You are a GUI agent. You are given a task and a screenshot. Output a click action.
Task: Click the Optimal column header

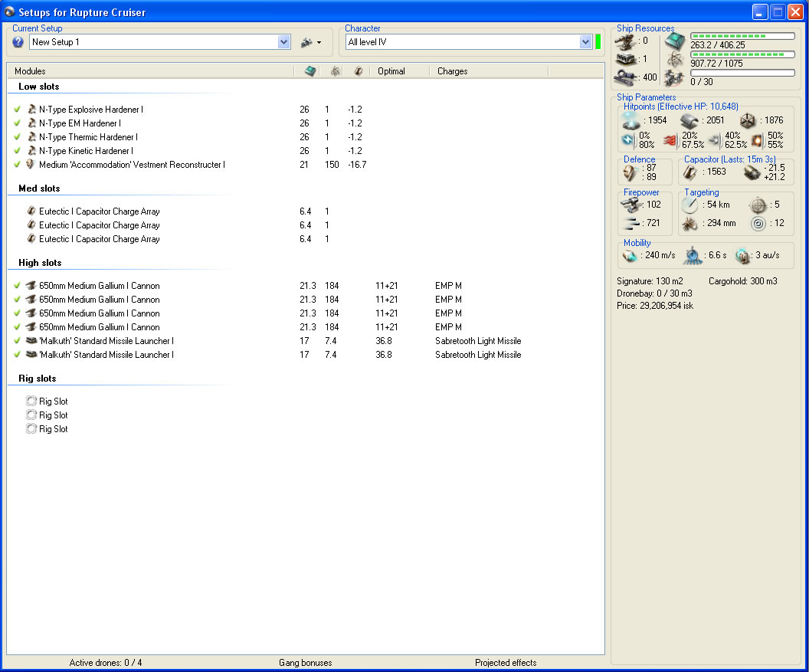click(x=391, y=71)
